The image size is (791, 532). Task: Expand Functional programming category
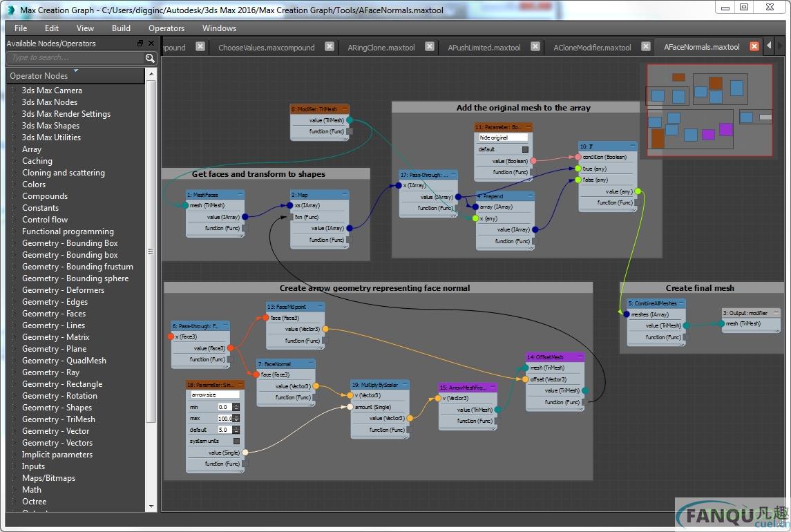tap(14, 231)
